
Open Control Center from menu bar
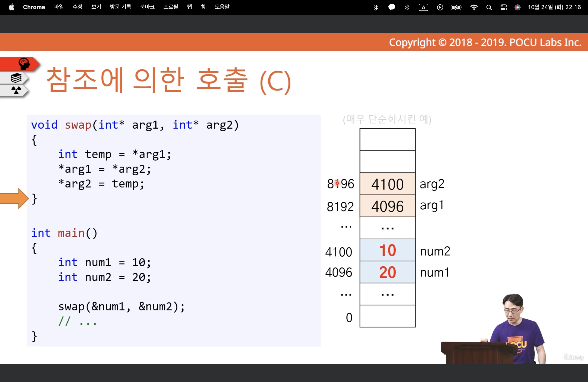pos(503,7)
